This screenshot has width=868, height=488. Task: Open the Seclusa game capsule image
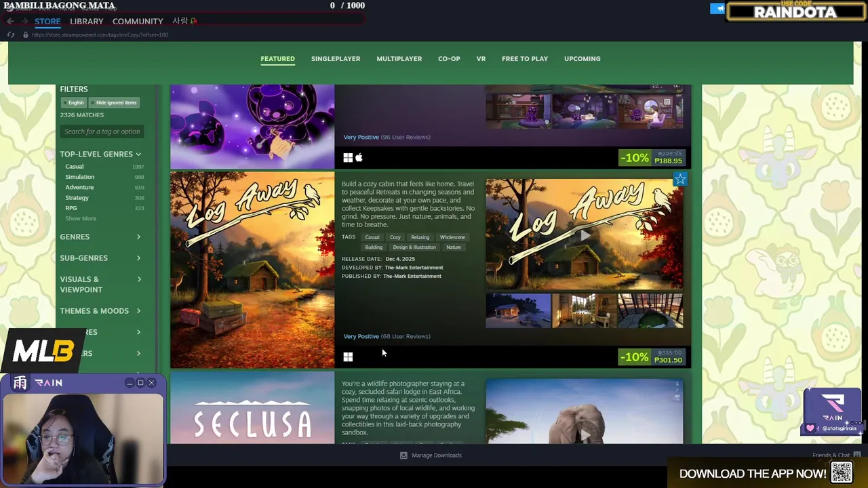252,408
